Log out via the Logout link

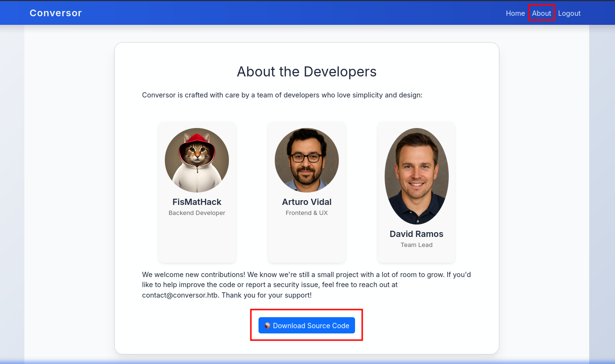coord(569,13)
